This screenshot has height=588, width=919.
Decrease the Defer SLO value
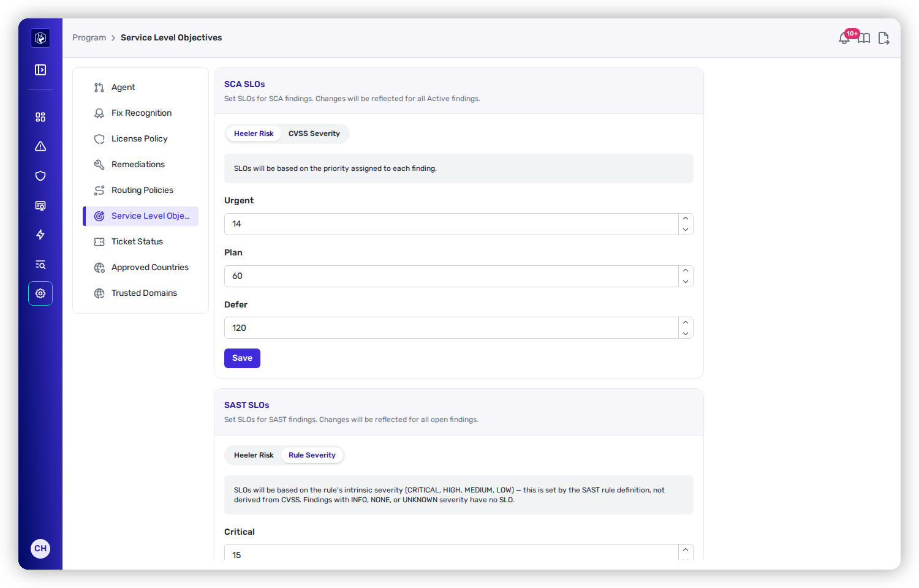tap(686, 334)
